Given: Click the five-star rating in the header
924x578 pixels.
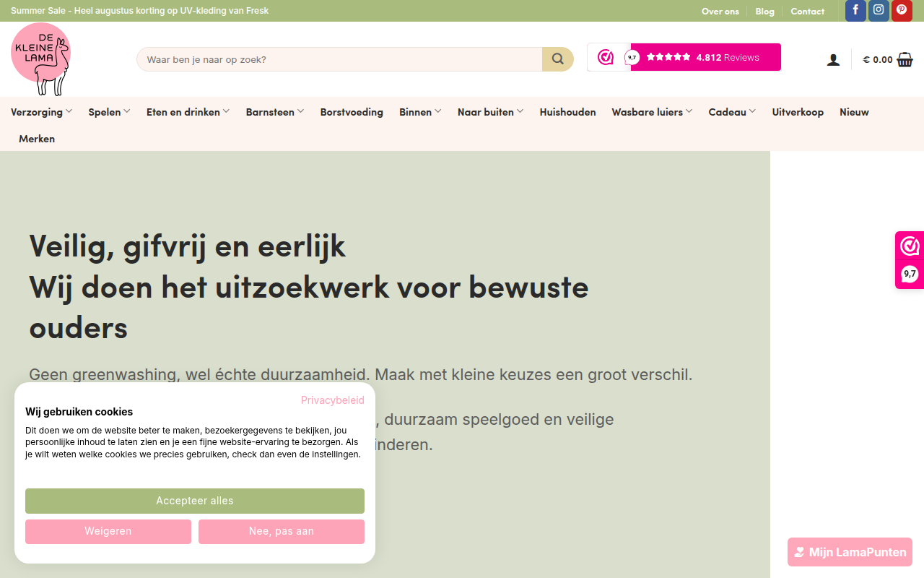Looking at the screenshot, I should point(668,57).
